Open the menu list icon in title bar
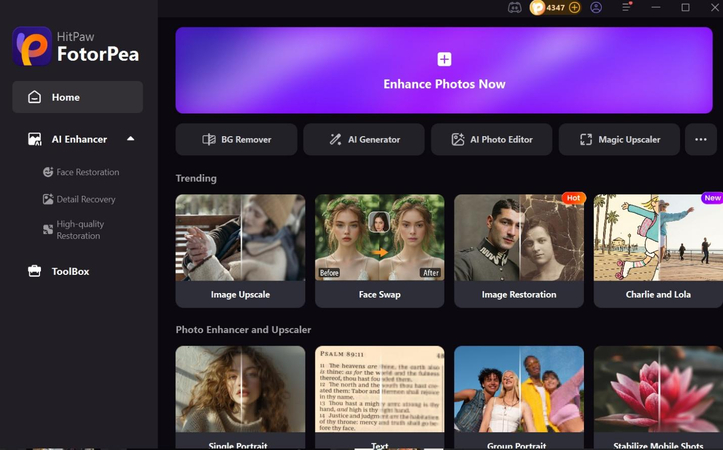 627,7
